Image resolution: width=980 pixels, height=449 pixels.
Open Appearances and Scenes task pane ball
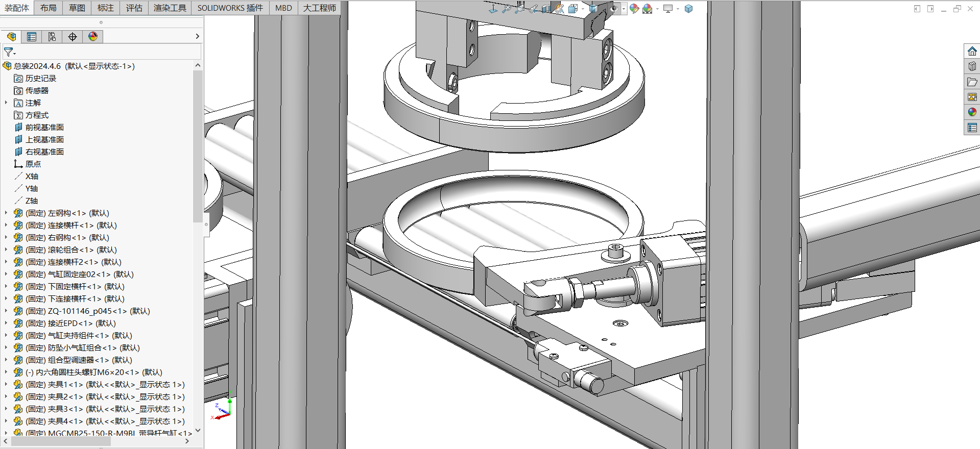972,112
